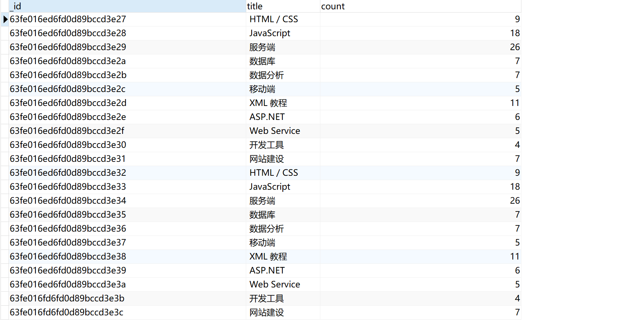Select cell 63fe016ed6fd0d89bccd3e30
644x320 pixels.
(127, 145)
